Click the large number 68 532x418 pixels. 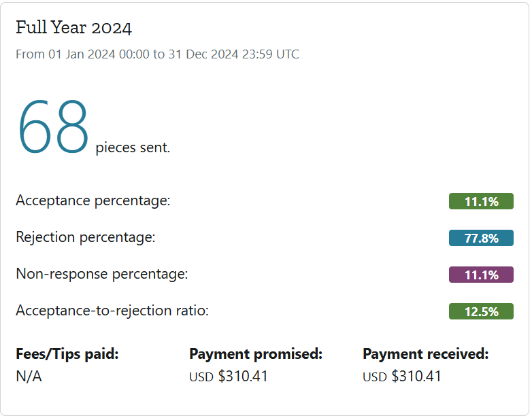53,126
